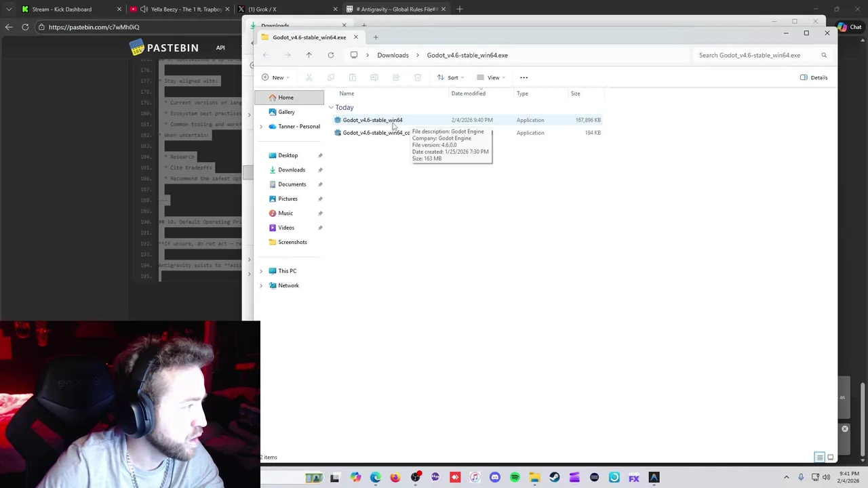The width and height of the screenshot is (868, 488).
Task: Go forward in File Explorer navigation
Action: click(x=288, y=55)
